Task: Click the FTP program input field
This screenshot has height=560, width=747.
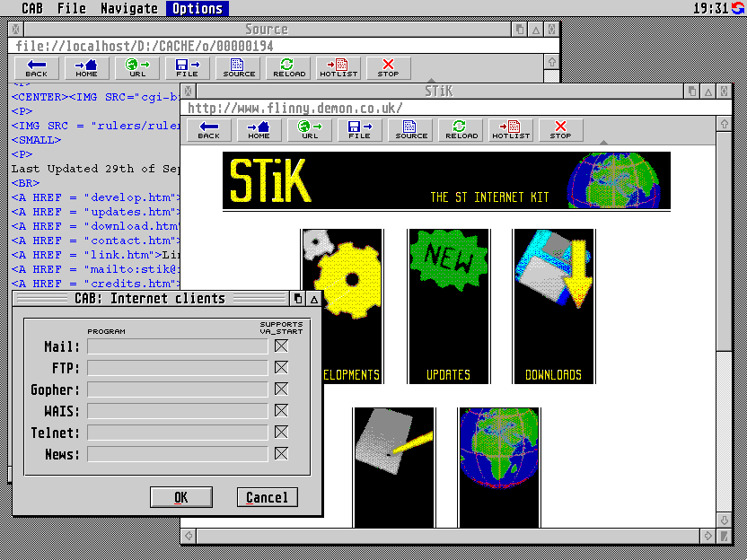Action: click(x=178, y=368)
